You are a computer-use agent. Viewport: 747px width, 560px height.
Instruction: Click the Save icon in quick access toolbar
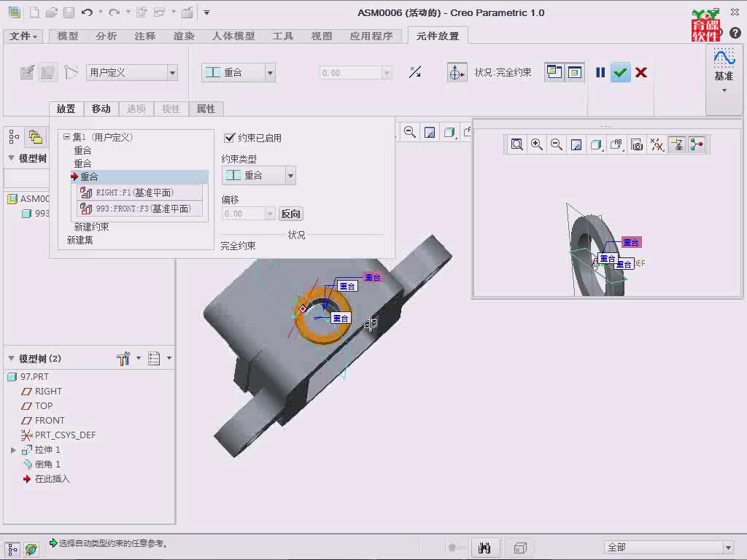pos(69,12)
